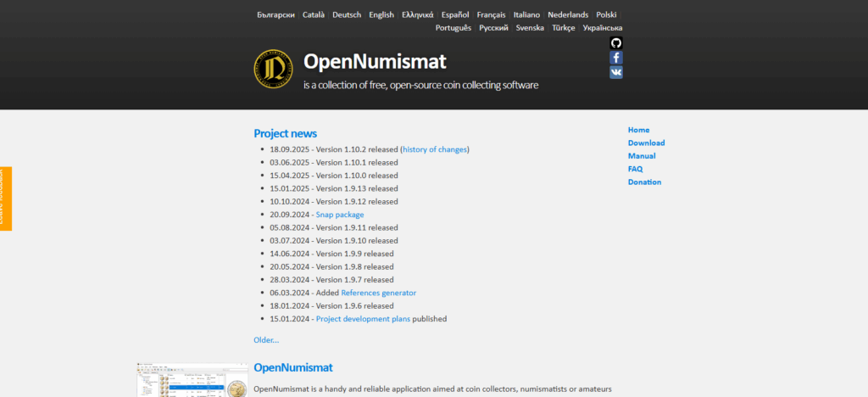This screenshot has height=397, width=868.
Task: Switch language to Español
Action: [455, 15]
